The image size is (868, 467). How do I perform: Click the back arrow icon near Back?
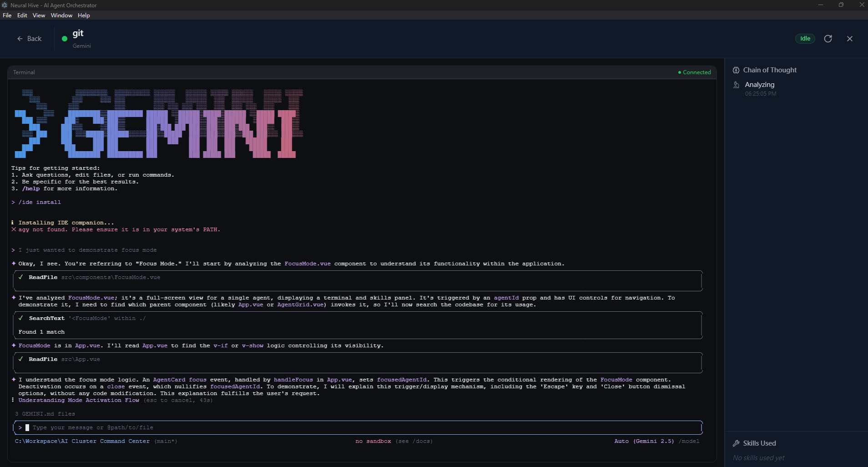pos(19,39)
